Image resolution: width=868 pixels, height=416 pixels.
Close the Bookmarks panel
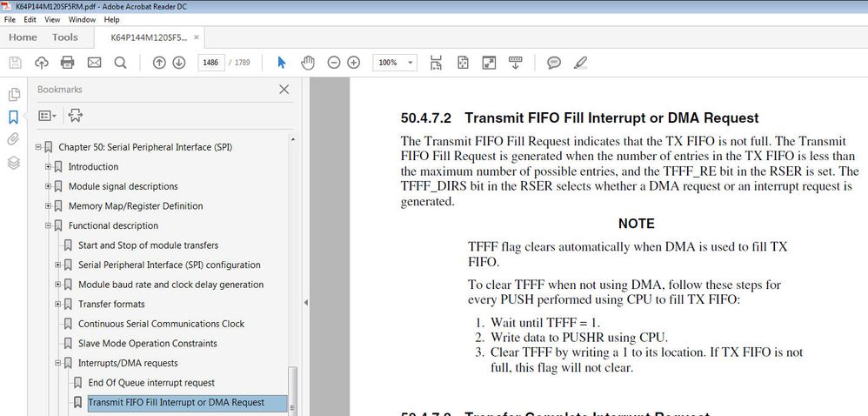pyautogui.click(x=284, y=89)
